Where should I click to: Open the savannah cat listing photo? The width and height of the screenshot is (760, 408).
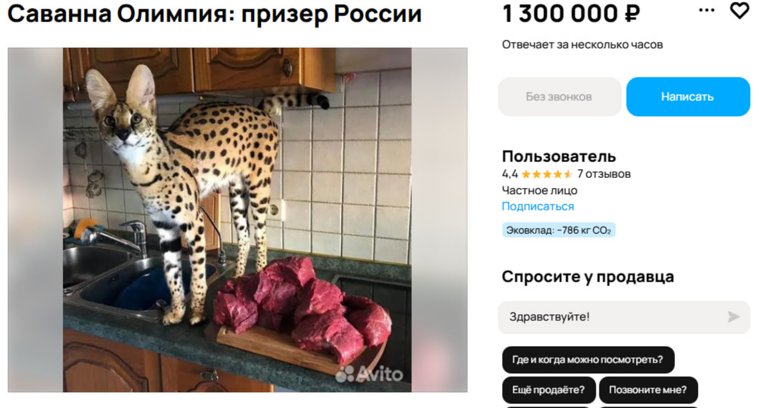237,220
